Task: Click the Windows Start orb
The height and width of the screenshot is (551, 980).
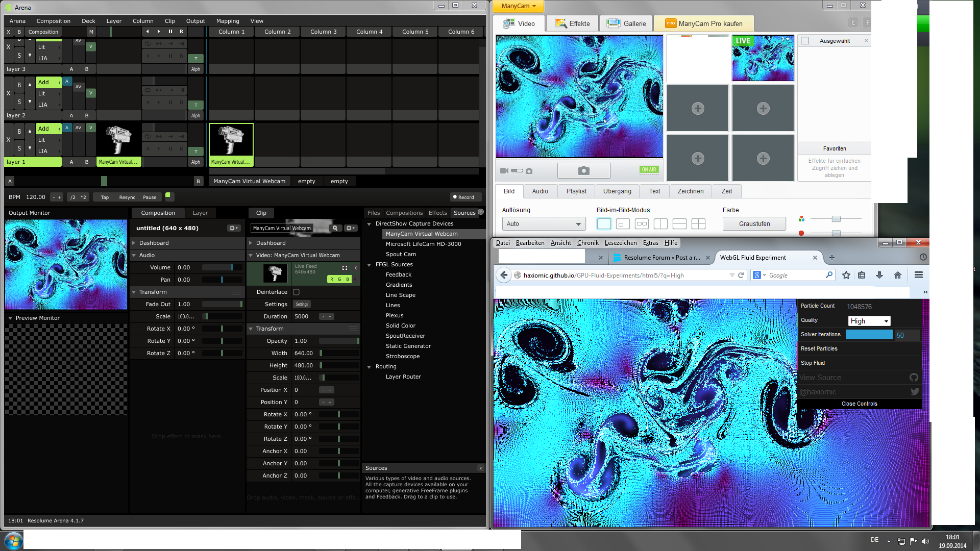Action: [13, 540]
